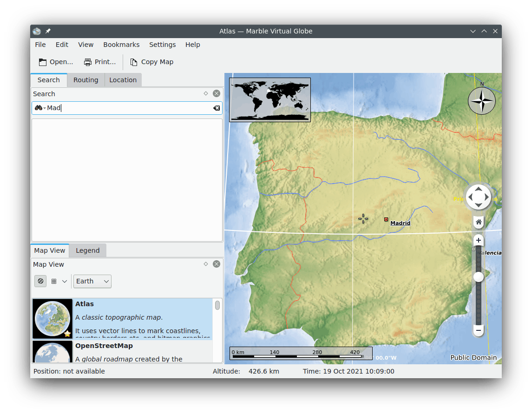The image size is (532, 414).
Task: Close the Search panel
Action: [217, 94]
